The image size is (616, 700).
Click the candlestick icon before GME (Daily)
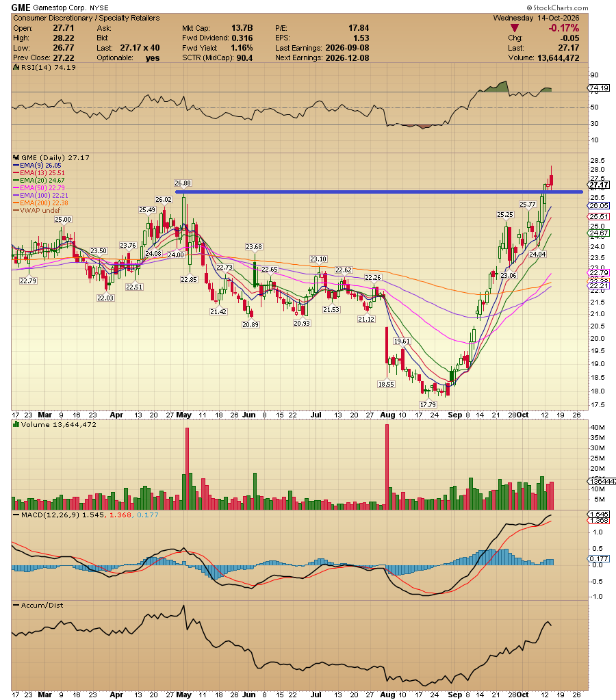tap(16, 157)
